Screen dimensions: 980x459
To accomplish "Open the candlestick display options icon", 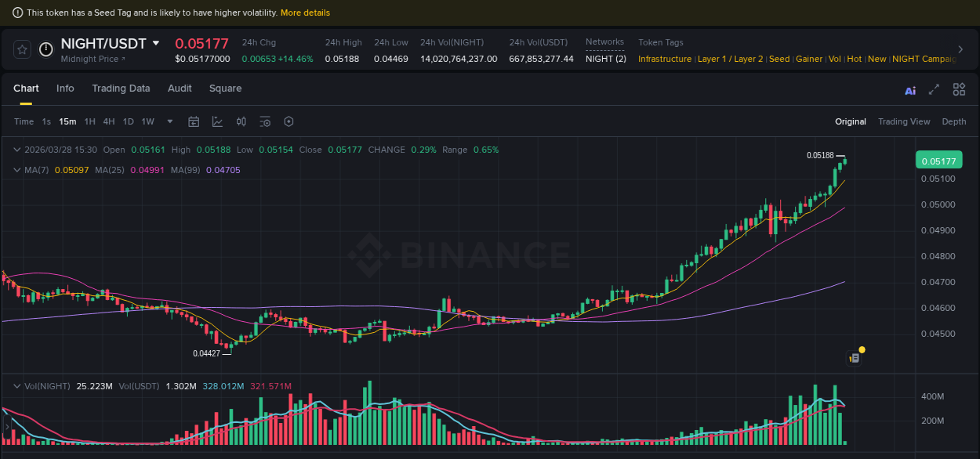I will pos(241,121).
